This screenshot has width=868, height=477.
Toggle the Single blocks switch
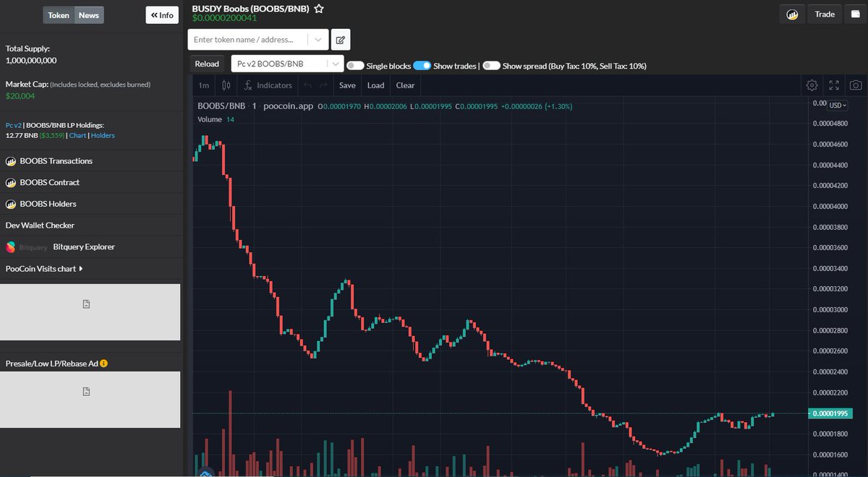click(355, 66)
